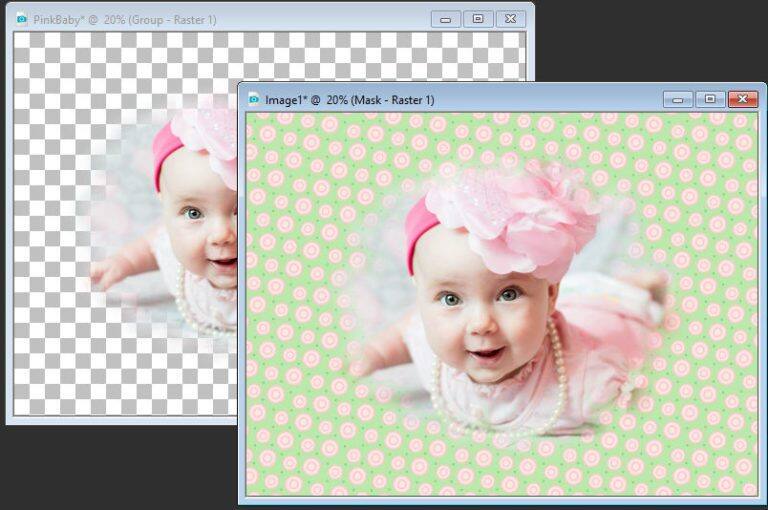
Task: Minimize the PinkBaby image window
Action: click(445, 19)
